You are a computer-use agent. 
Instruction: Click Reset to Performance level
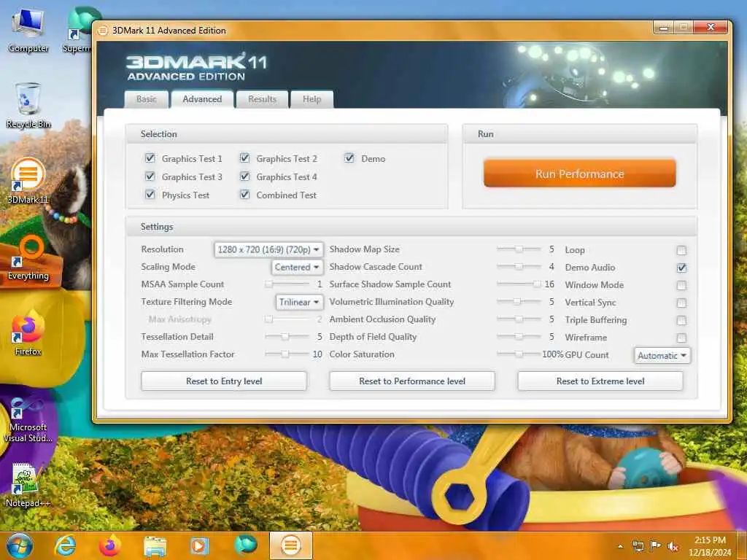[412, 381]
